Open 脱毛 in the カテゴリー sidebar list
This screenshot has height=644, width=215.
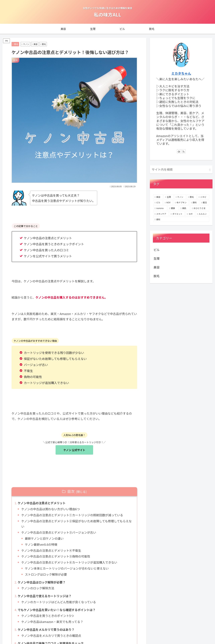click(x=181, y=276)
